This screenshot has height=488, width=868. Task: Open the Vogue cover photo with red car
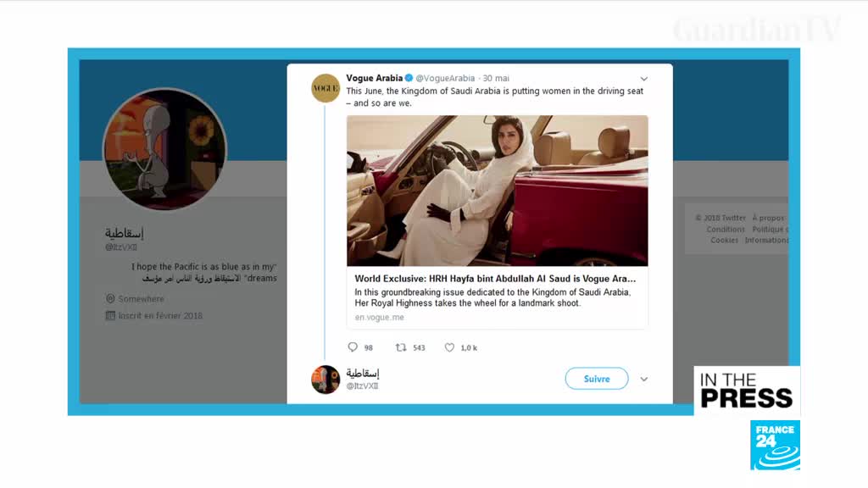[497, 191]
